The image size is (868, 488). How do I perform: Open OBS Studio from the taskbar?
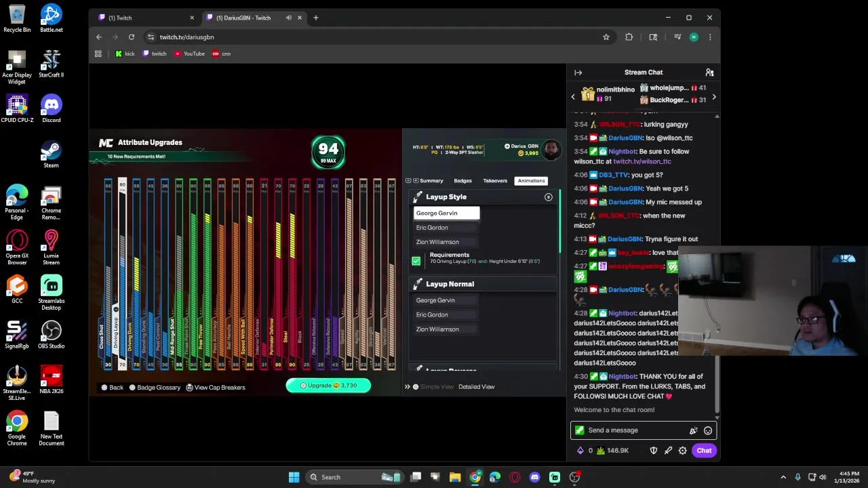click(x=574, y=477)
